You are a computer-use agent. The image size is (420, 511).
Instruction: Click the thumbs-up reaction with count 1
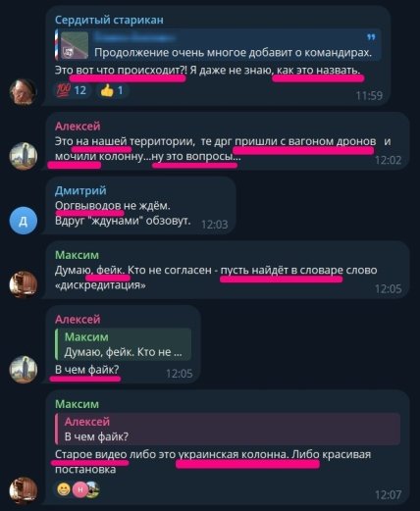112,90
